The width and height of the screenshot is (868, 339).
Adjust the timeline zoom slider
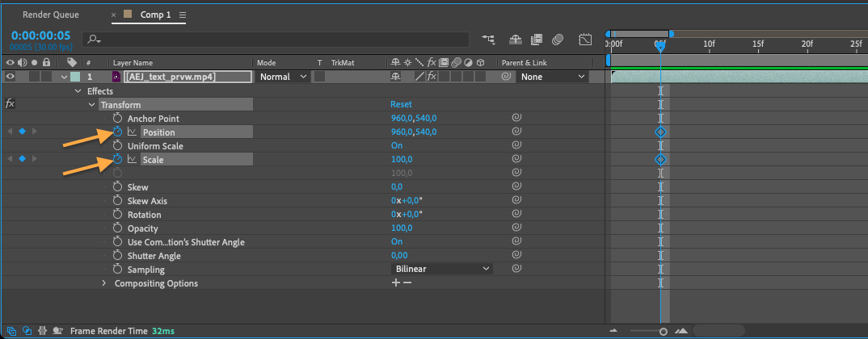(x=664, y=331)
